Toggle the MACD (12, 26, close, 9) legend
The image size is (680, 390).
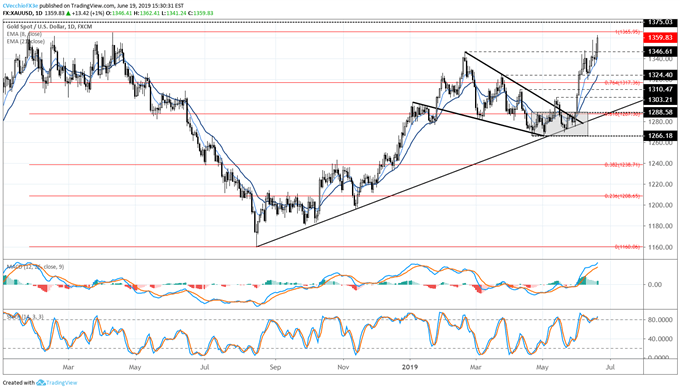(35, 267)
